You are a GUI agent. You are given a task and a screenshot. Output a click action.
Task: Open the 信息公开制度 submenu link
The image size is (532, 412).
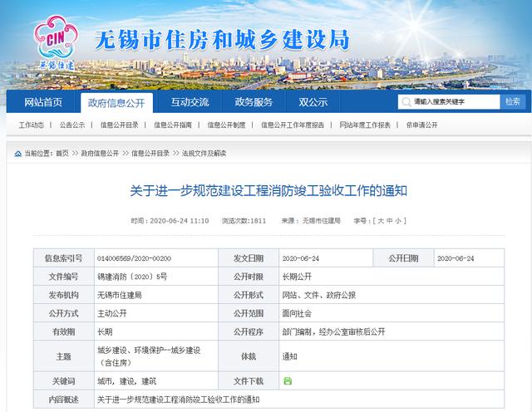[225, 125]
